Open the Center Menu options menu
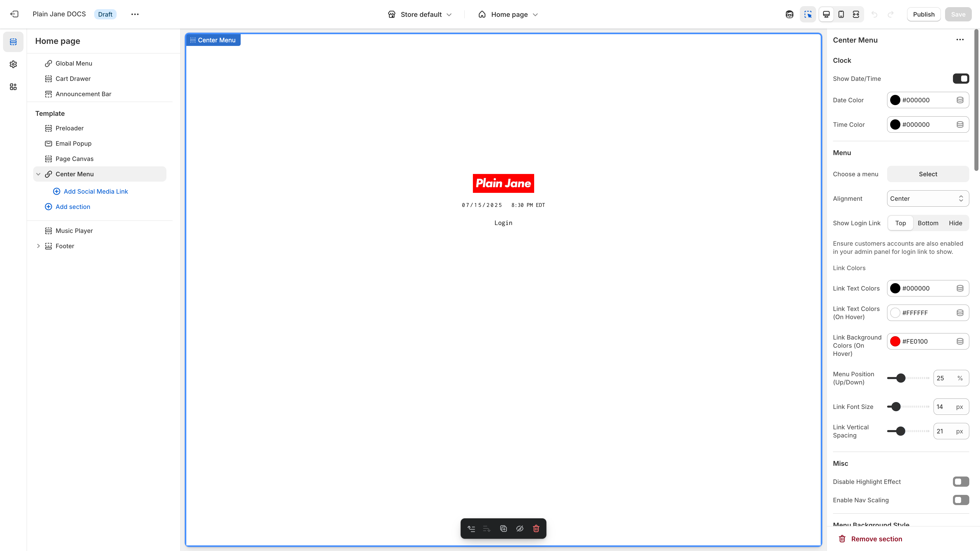Viewport: 980px width, 551px height. (x=960, y=40)
